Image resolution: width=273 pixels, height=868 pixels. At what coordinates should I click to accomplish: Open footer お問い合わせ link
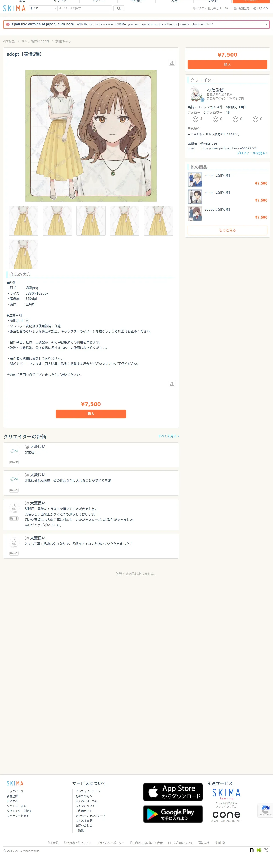(84, 826)
